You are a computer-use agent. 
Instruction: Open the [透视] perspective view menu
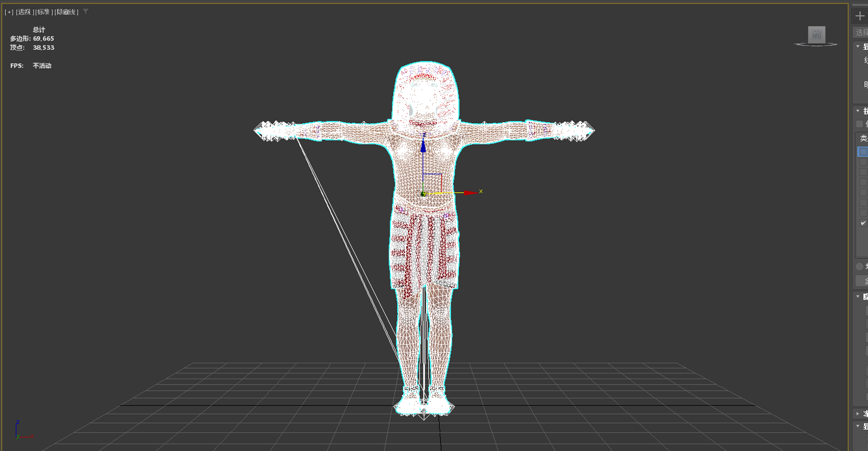tap(25, 12)
